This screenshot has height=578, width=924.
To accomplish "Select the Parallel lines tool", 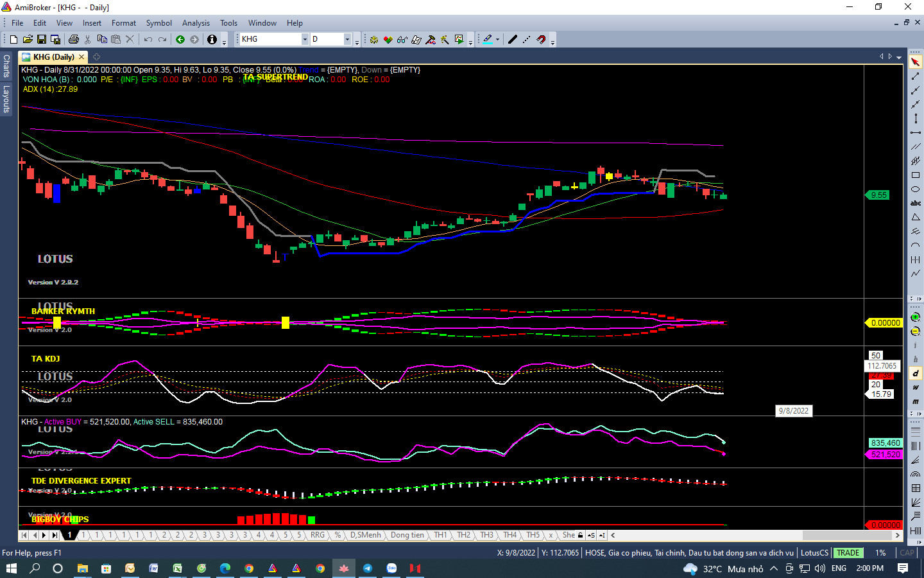I will [x=916, y=147].
